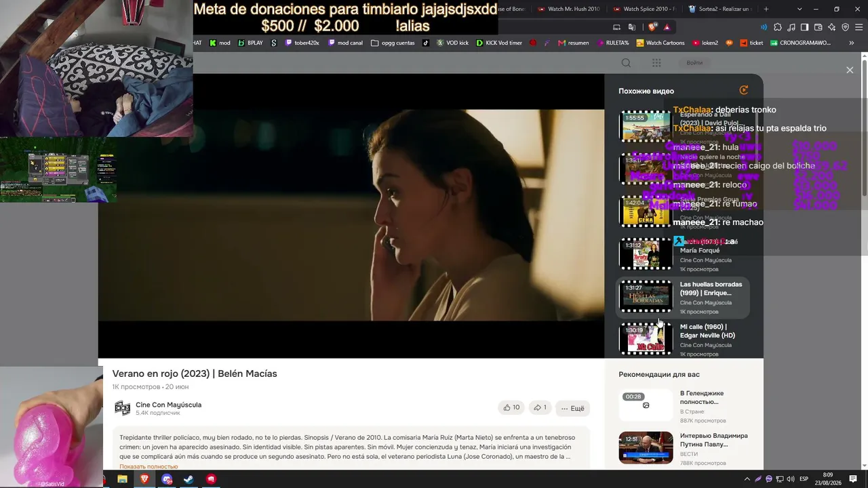Open the Mi calle (1960) video thumbnail

[646, 339]
